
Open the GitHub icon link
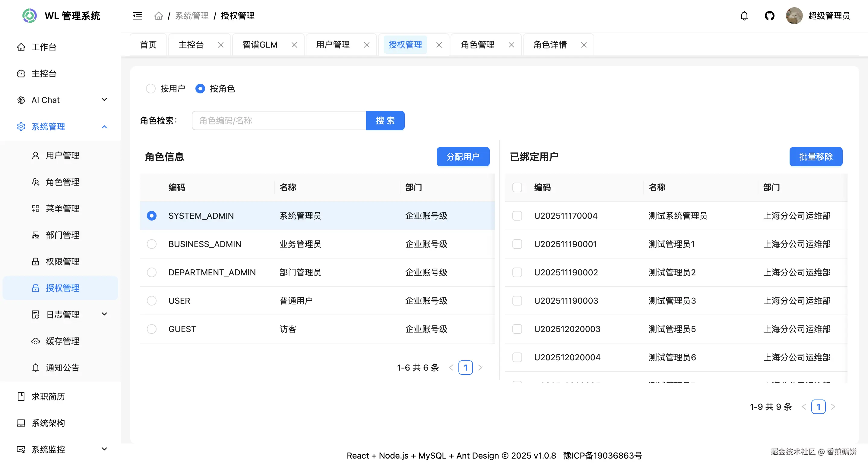[x=769, y=16]
